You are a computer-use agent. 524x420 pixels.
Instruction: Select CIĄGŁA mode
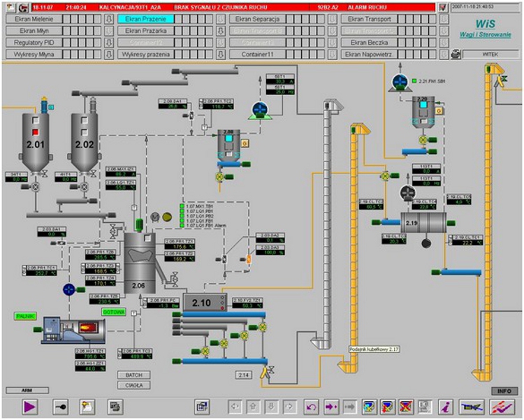tap(133, 385)
